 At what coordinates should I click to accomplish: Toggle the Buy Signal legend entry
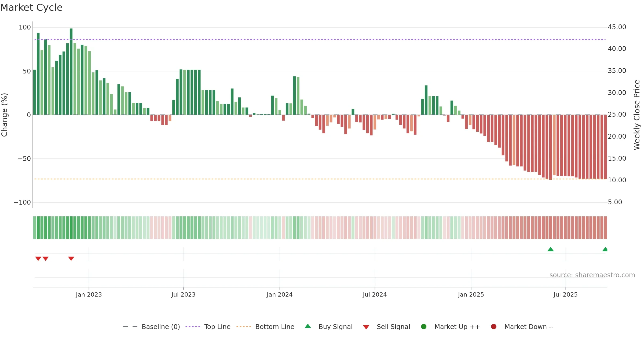tap(329, 327)
